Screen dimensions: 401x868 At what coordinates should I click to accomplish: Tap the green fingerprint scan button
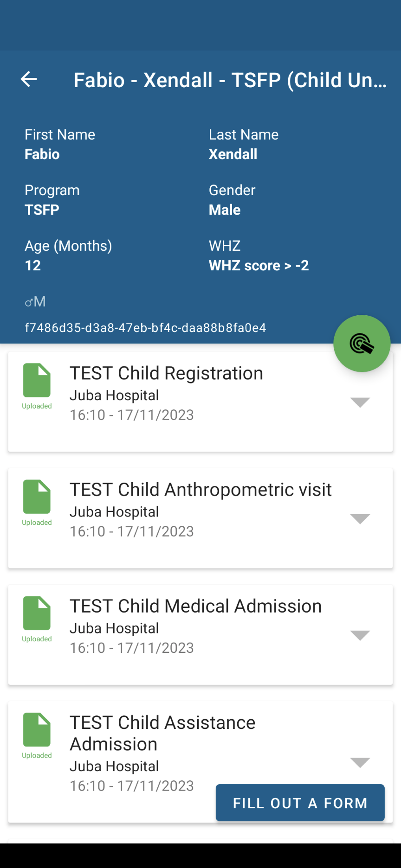coord(362,344)
